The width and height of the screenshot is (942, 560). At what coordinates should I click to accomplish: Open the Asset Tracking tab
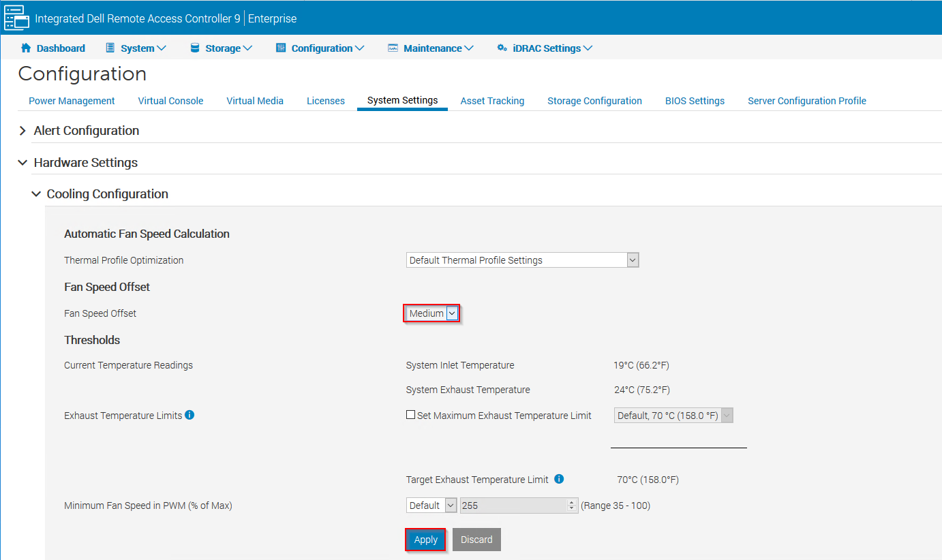[492, 100]
